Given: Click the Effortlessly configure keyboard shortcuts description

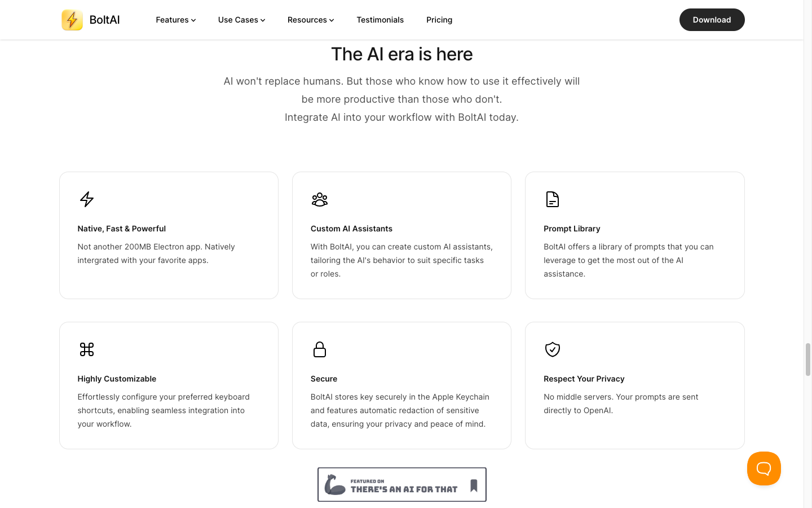Looking at the screenshot, I should pyautogui.click(x=164, y=410).
